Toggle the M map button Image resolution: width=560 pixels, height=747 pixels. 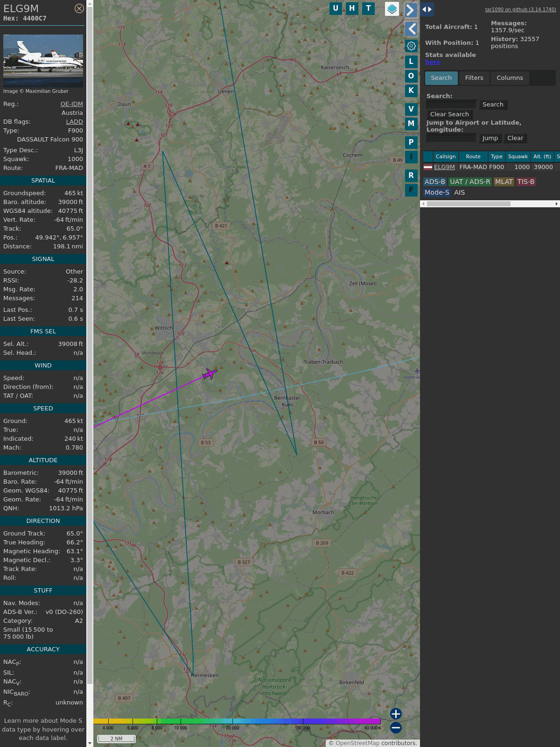411,124
